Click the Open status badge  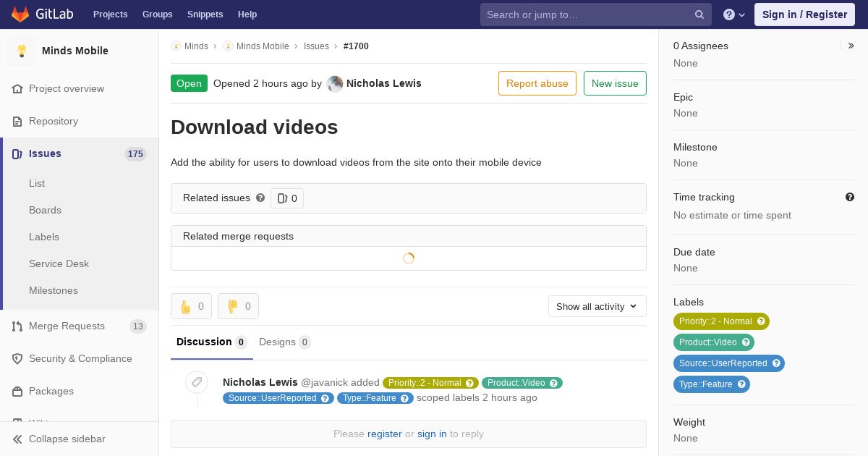pos(189,83)
